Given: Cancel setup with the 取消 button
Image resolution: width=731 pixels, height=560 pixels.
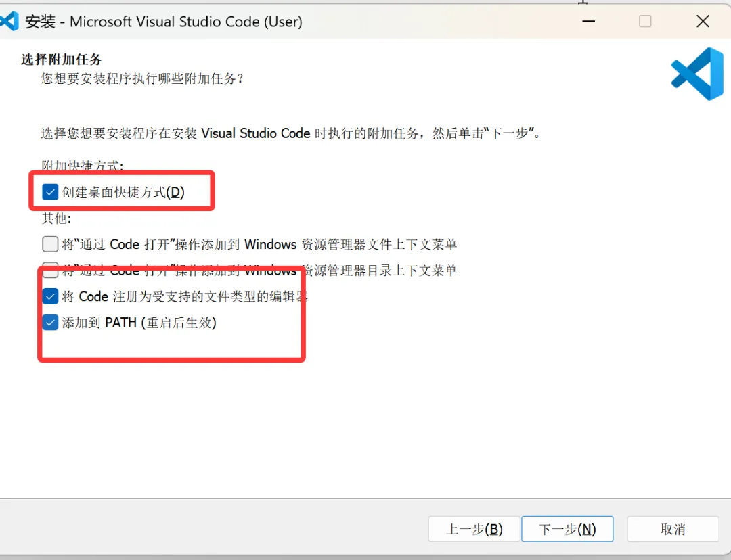Looking at the screenshot, I should [x=673, y=529].
